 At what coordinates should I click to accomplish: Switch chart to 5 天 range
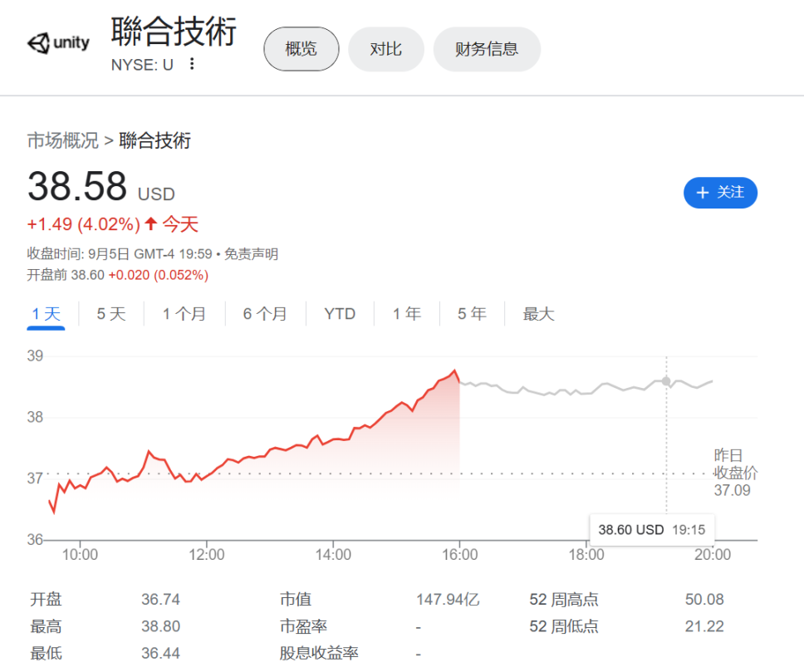pos(111,314)
